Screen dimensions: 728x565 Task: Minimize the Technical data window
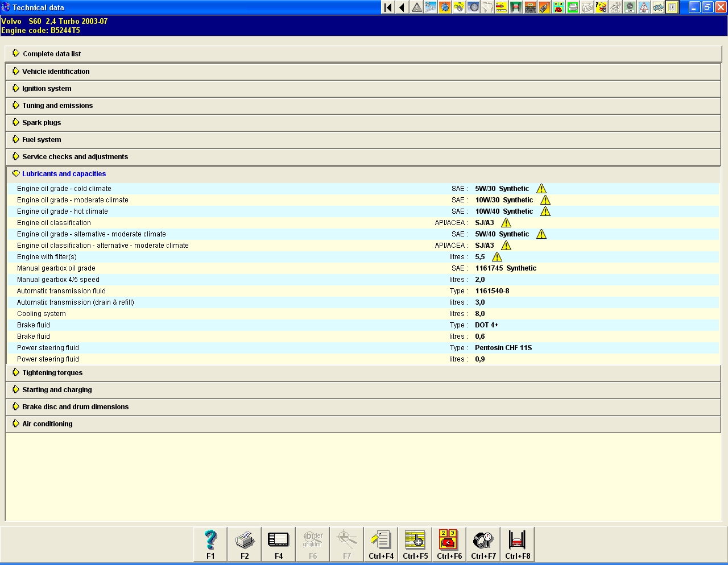click(x=694, y=7)
